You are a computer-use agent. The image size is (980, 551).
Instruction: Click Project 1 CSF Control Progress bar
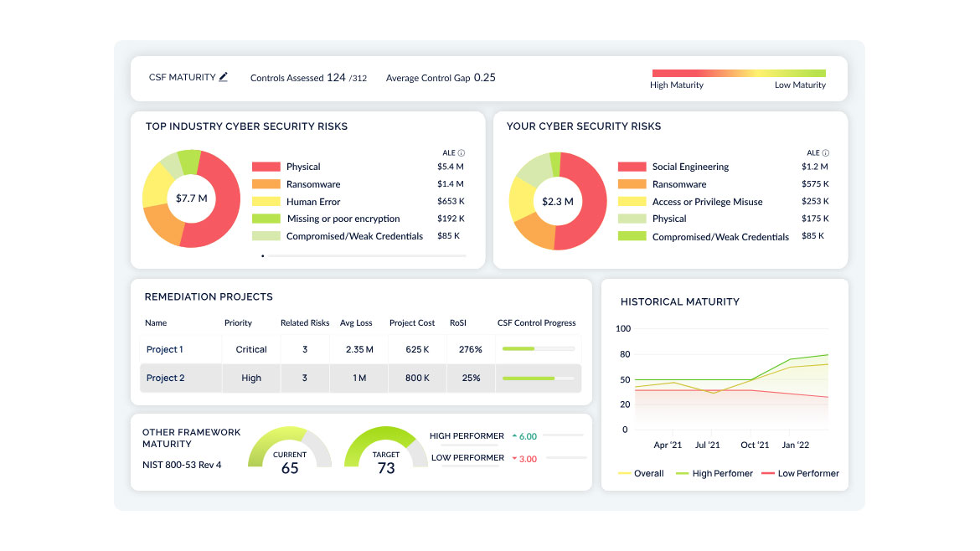point(537,349)
